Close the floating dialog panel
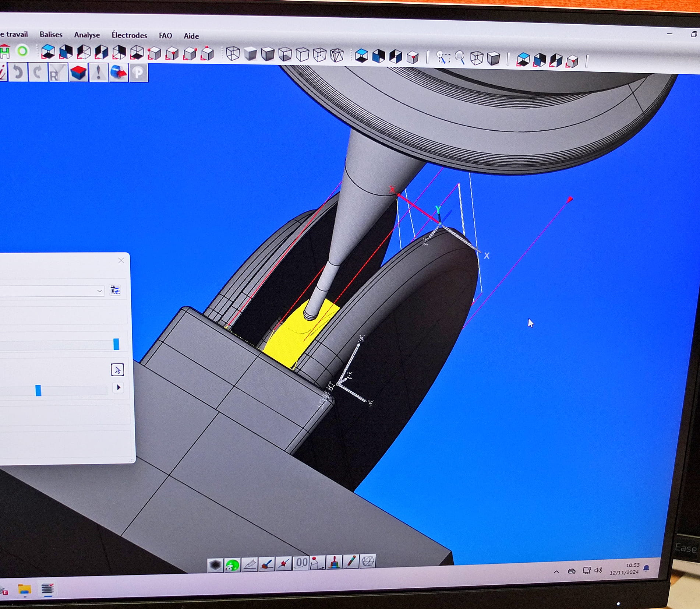The height and width of the screenshot is (609, 700). coord(121,260)
